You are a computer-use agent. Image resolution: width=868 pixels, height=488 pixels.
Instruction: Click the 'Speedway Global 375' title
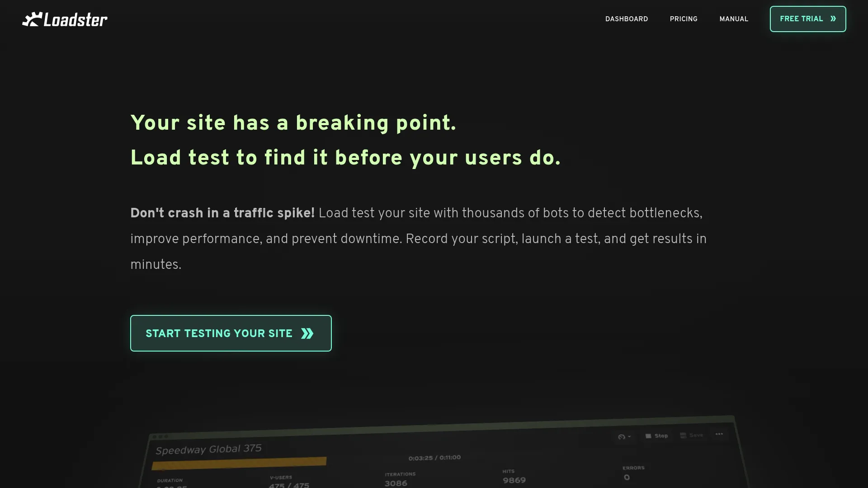[x=208, y=449]
